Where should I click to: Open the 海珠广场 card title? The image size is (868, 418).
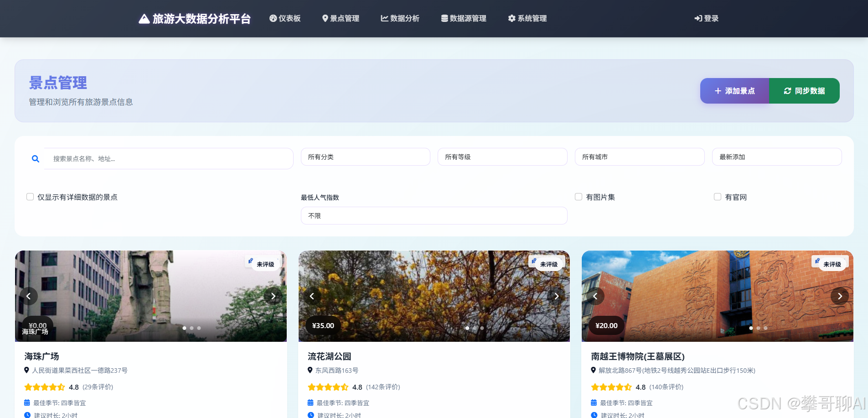[42, 356]
